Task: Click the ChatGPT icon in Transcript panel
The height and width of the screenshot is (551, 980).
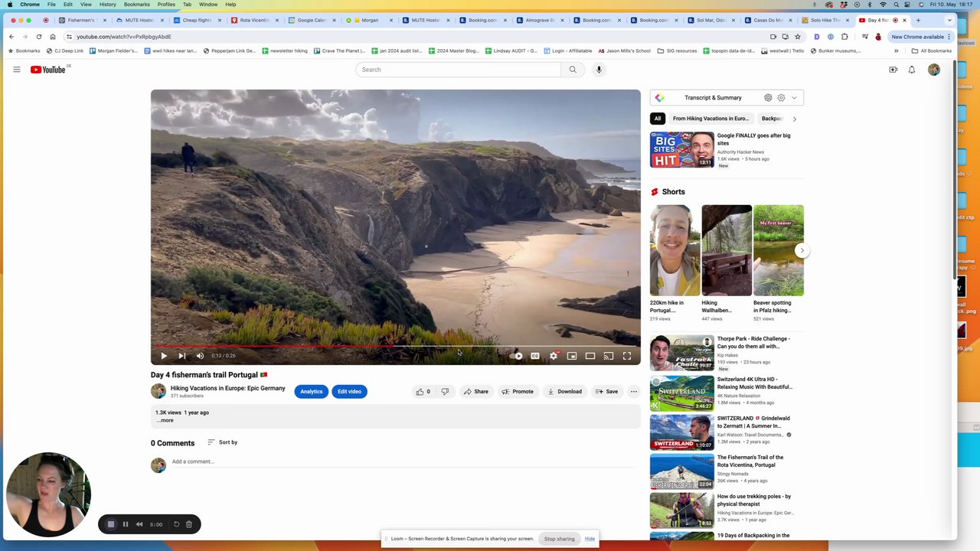Action: pos(768,98)
